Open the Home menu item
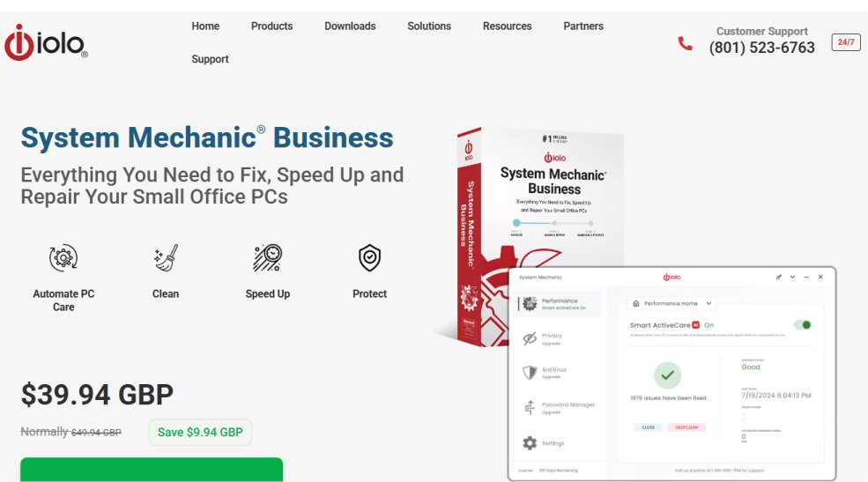The width and height of the screenshot is (868, 482). [x=205, y=26]
